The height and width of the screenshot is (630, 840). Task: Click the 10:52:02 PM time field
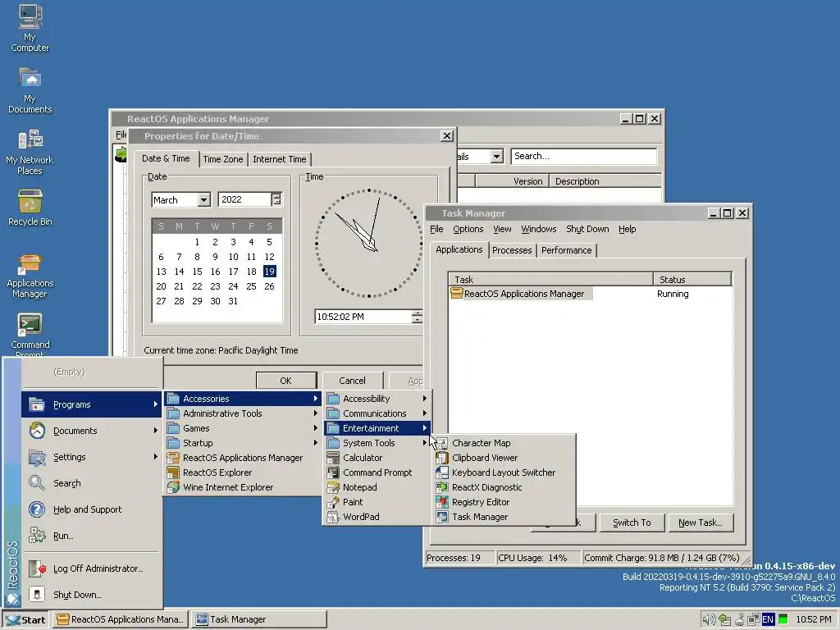click(x=363, y=317)
